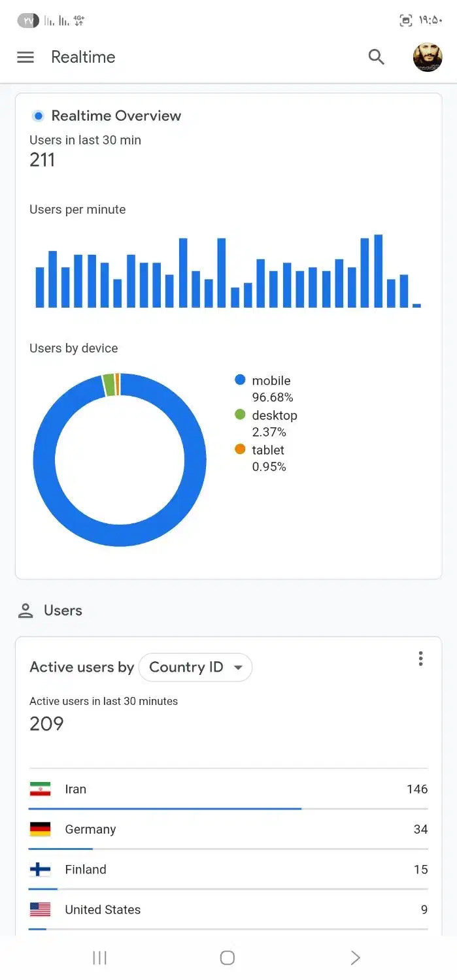
Task: Click the Germany flag icon
Action: tap(40, 829)
